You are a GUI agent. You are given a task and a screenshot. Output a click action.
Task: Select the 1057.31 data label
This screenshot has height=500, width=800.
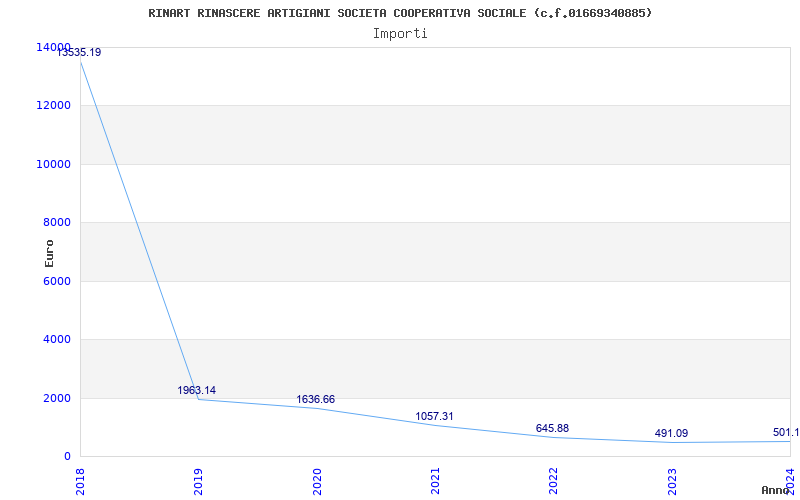[x=434, y=416]
